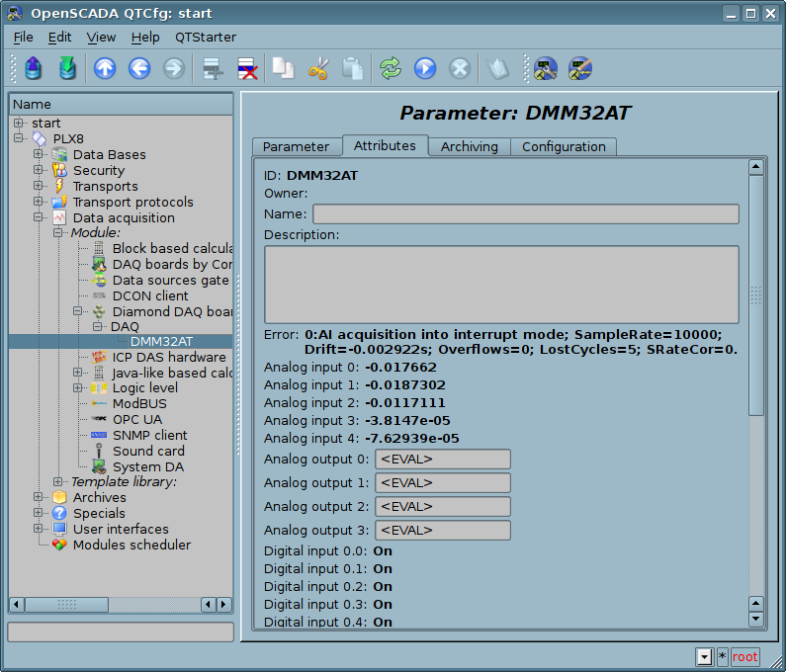This screenshot has width=786, height=672.
Task: Click the root user button in status bar
Action: tap(744, 657)
